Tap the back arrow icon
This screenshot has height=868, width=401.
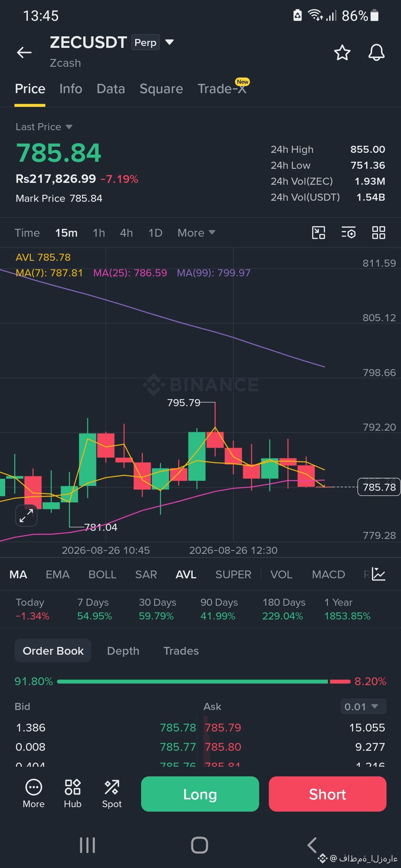click(24, 52)
